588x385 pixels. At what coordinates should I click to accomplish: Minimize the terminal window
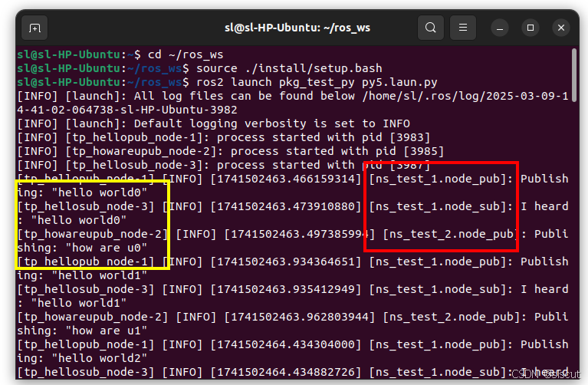500,28
